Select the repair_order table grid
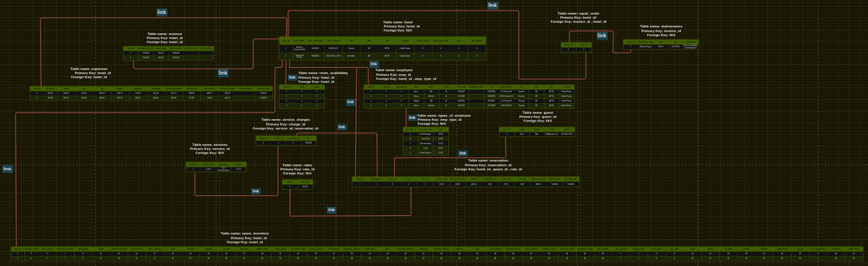The width and height of the screenshot is (868, 266). [x=576, y=47]
